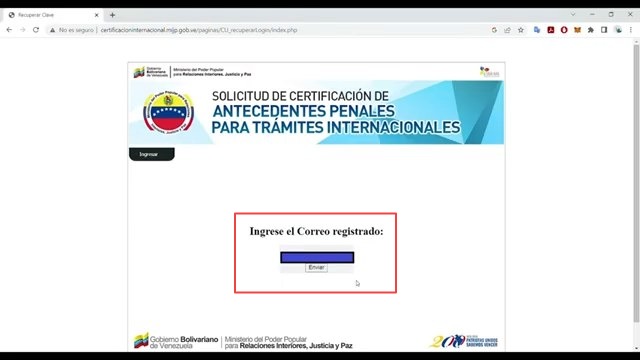Click the registered email input field
Screen dimensions: 640x360
317,257
